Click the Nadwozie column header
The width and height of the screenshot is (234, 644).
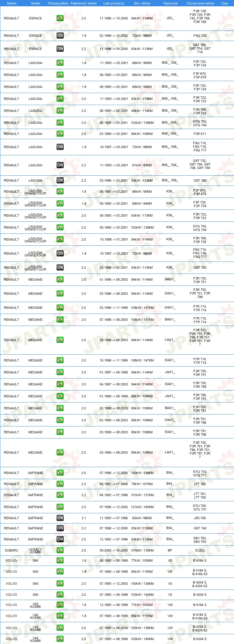point(170,3)
